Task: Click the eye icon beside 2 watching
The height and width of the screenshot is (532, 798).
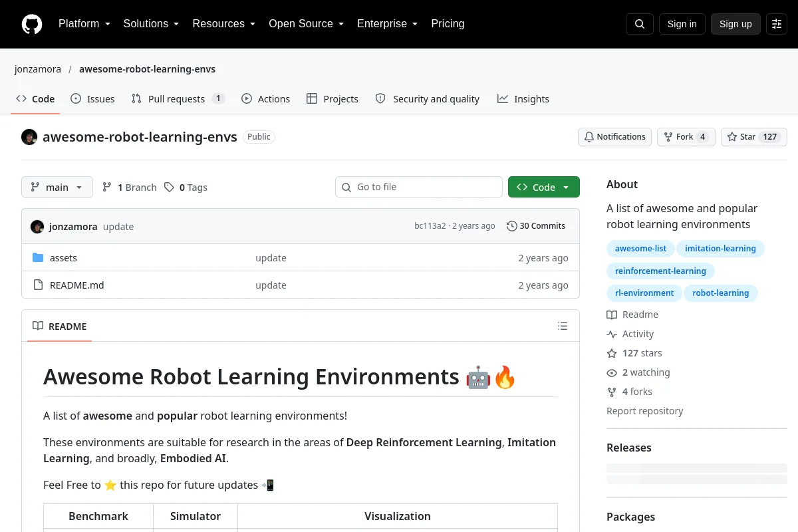Action: (612, 372)
